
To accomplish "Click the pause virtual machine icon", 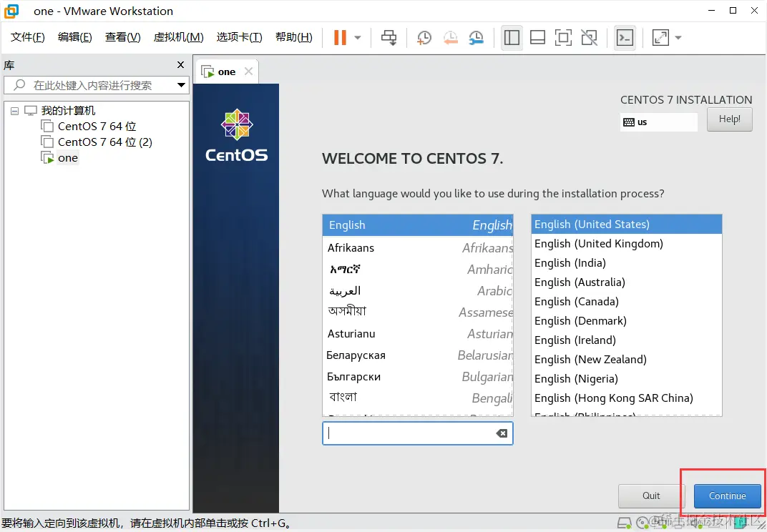I will 340,38.
